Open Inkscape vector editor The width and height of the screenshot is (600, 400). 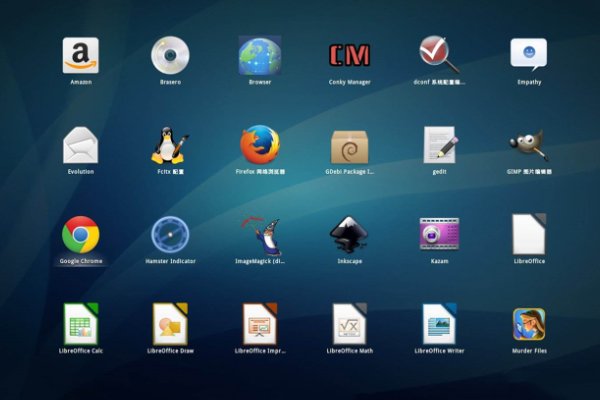coord(349,234)
